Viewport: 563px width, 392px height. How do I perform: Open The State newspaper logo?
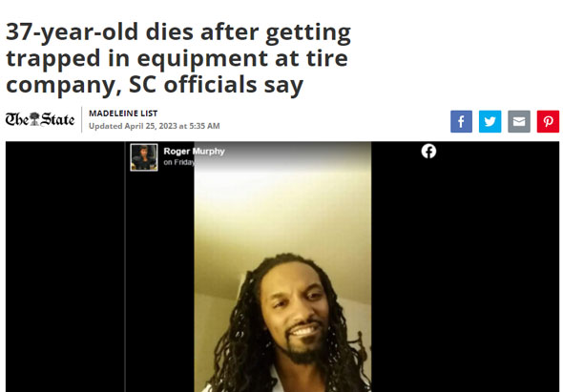click(40, 119)
